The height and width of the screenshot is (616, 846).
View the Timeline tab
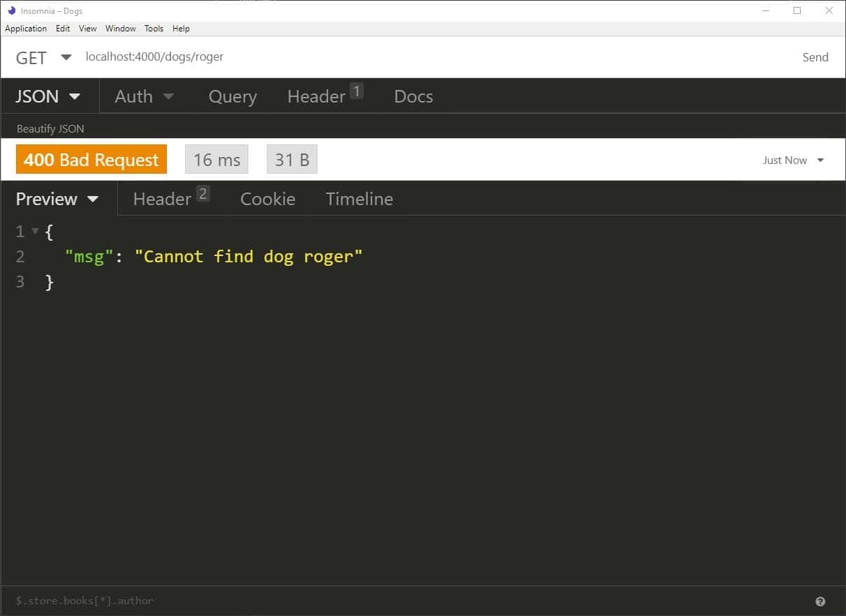point(359,199)
